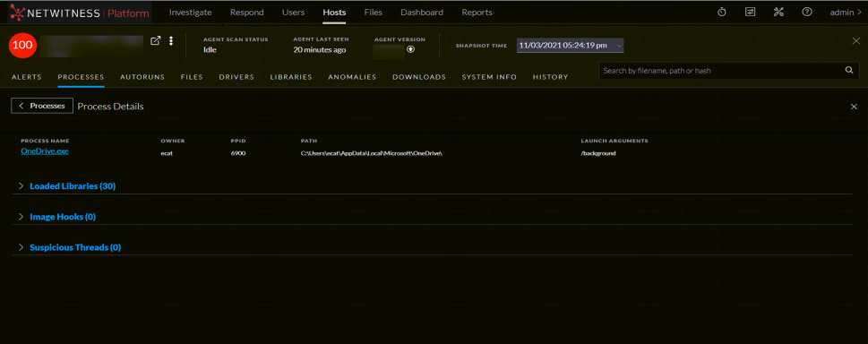
Task: Click the NetWitness Platform logo
Action: click(81, 13)
